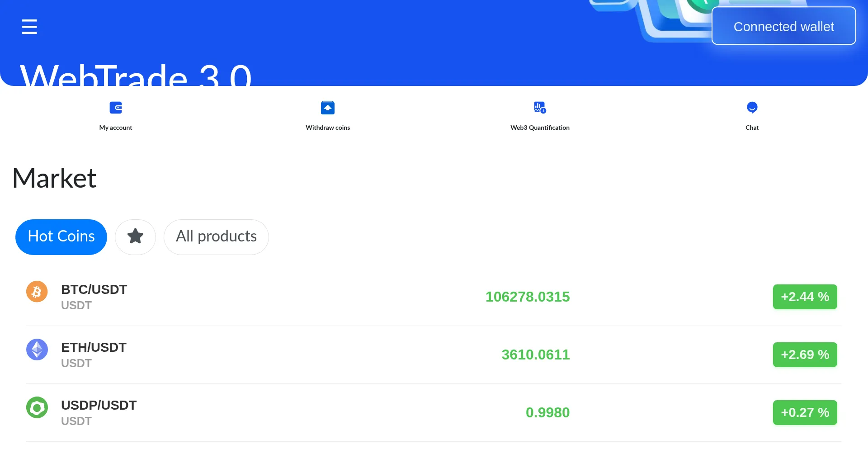Click the BTC +2.44 % change badge
This screenshot has width=868, height=449.
pos(805,297)
